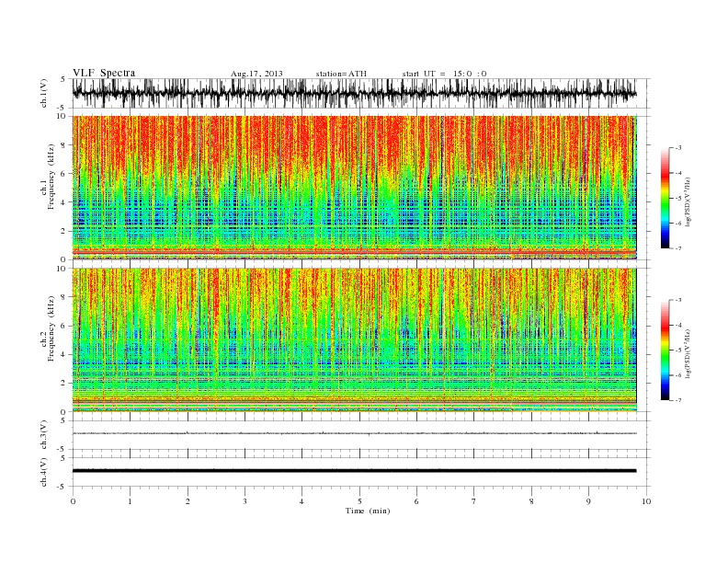Click the "VLF Spectra" title text
Screen dimensions: 728x563
tap(104, 73)
